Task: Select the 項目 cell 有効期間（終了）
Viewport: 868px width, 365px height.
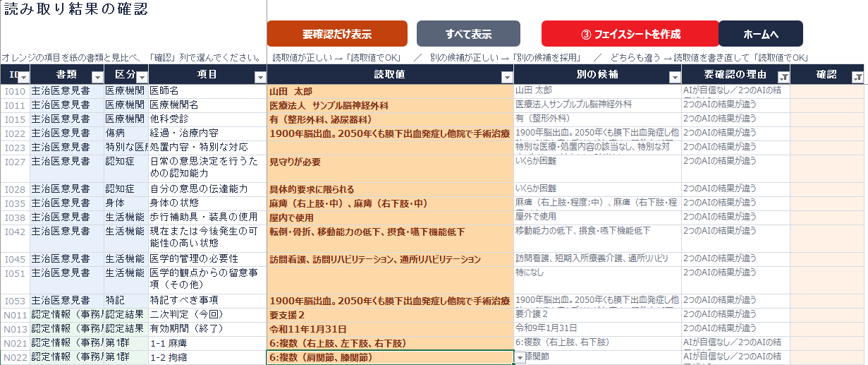Action: pos(207,329)
